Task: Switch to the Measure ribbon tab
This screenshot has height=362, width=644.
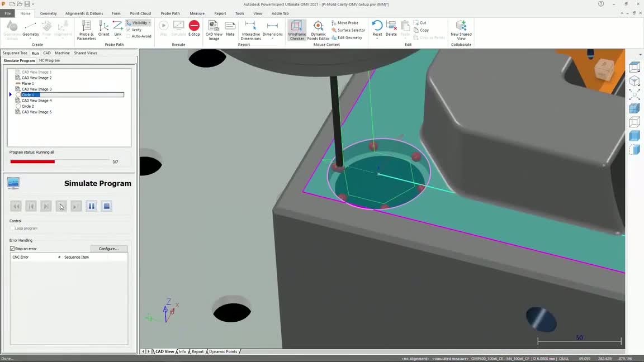Action: (x=197, y=13)
